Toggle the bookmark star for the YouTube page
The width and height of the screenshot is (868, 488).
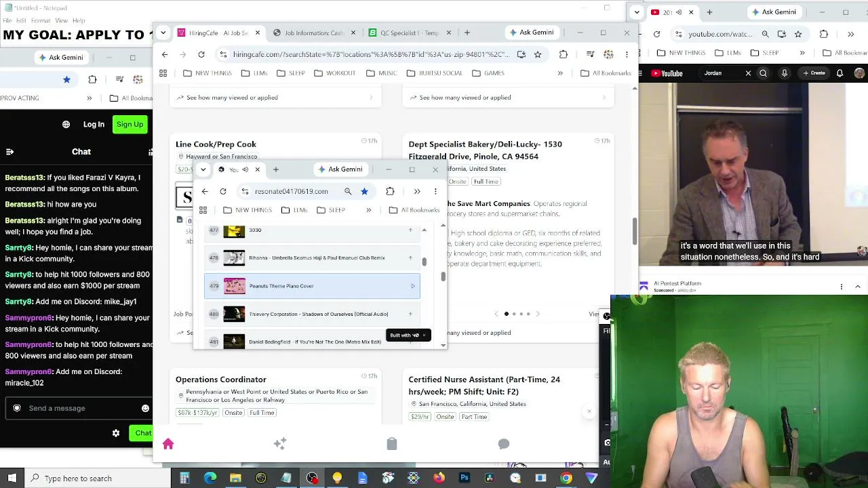[798, 34]
